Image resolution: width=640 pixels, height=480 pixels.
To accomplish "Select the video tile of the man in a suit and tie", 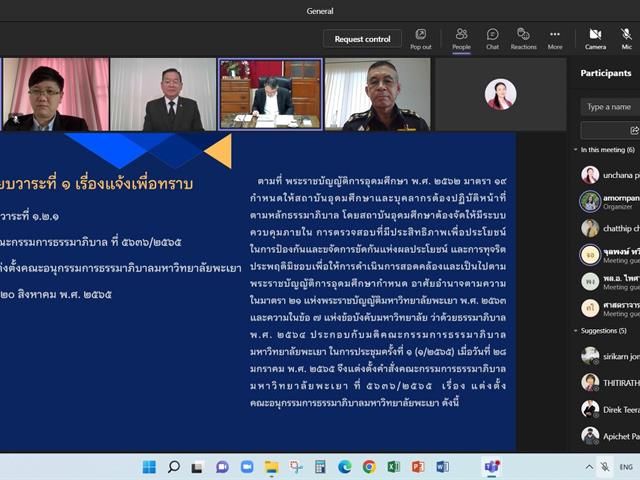I will tap(163, 94).
